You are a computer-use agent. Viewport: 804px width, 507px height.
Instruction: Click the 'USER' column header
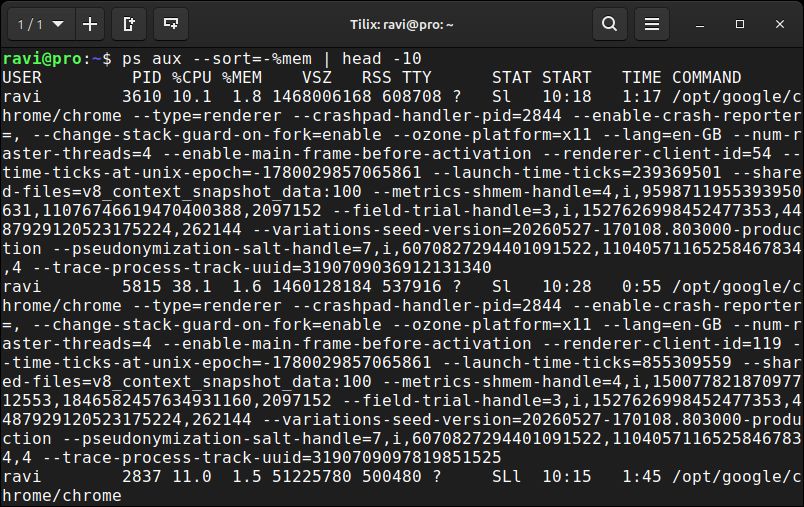[22, 78]
